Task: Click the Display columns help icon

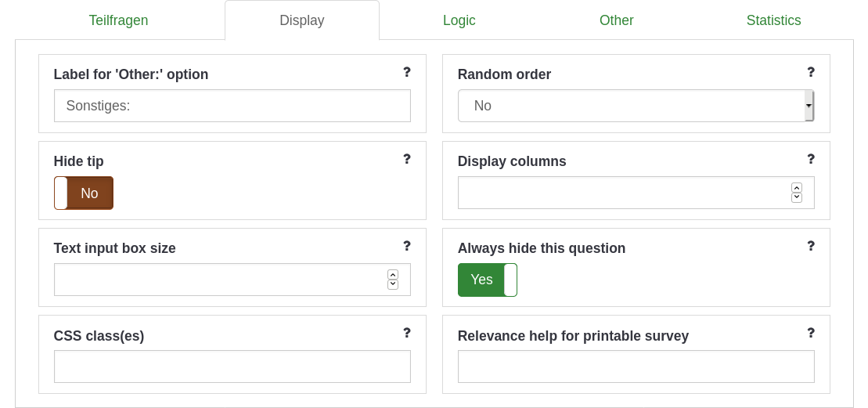Action: pos(811,159)
